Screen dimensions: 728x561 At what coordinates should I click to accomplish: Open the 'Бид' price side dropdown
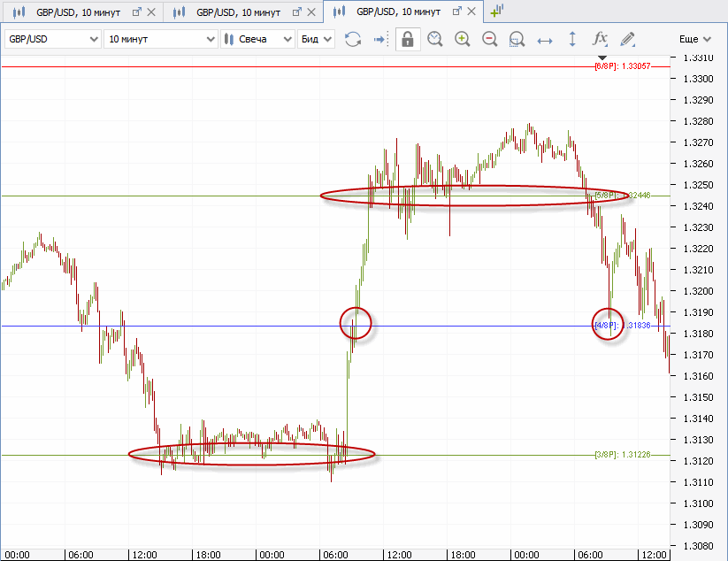coord(317,39)
